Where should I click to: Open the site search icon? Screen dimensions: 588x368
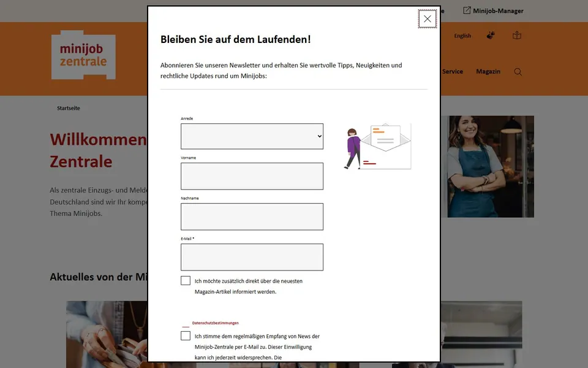click(518, 72)
